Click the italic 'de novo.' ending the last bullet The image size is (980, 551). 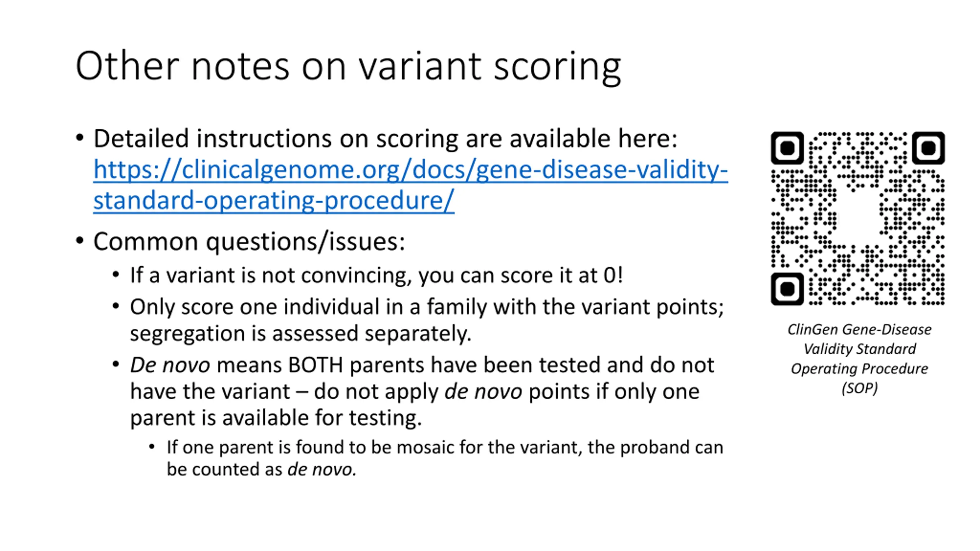[322, 469]
